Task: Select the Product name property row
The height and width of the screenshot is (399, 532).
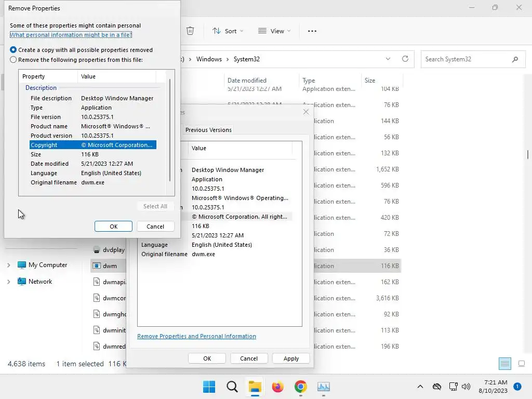Action: pyautogui.click(x=92, y=126)
